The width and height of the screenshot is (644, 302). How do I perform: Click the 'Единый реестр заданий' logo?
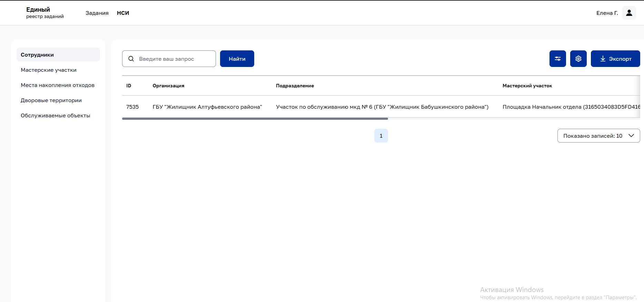pyautogui.click(x=45, y=13)
